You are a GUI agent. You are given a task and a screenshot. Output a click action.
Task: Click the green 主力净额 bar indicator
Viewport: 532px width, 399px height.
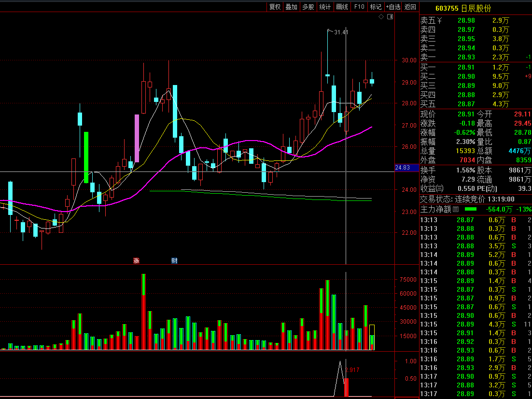(x=471, y=209)
